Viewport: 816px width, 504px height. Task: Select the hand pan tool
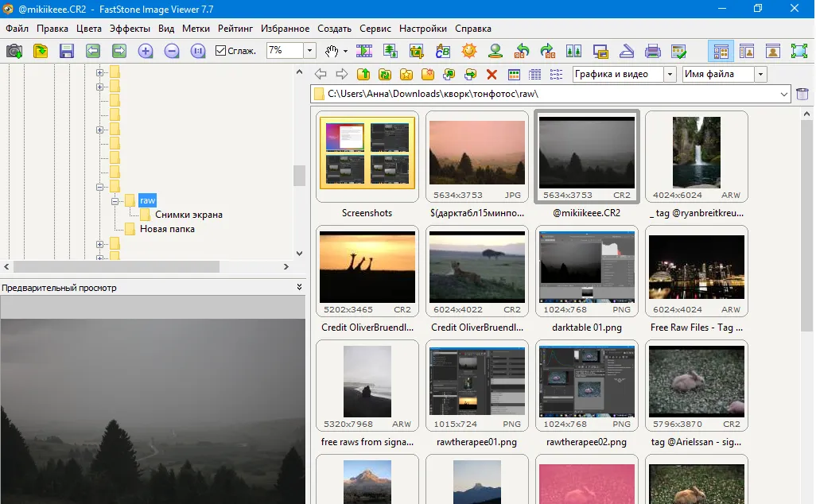(x=332, y=51)
